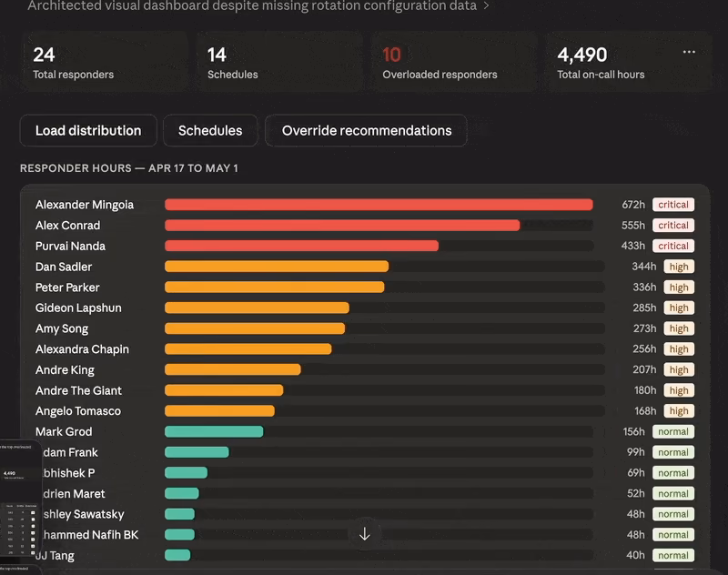Click the high badge for Peter Parker
The image size is (728, 575).
(679, 287)
